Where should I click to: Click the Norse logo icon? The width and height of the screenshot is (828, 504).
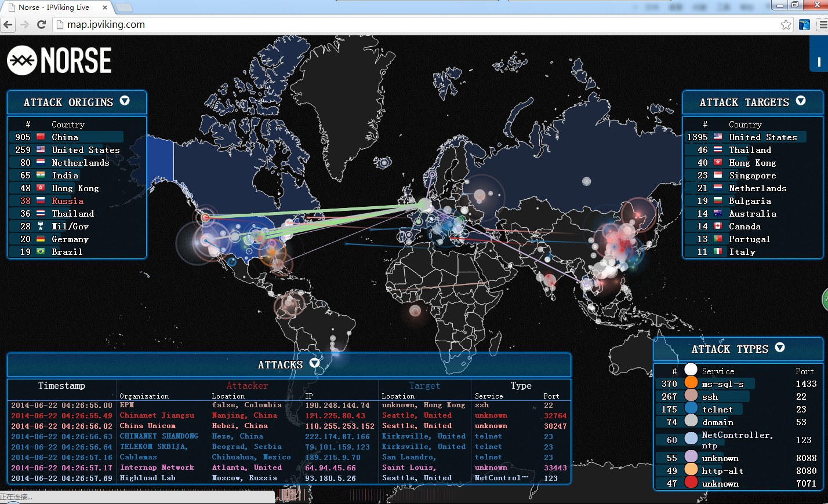22,60
